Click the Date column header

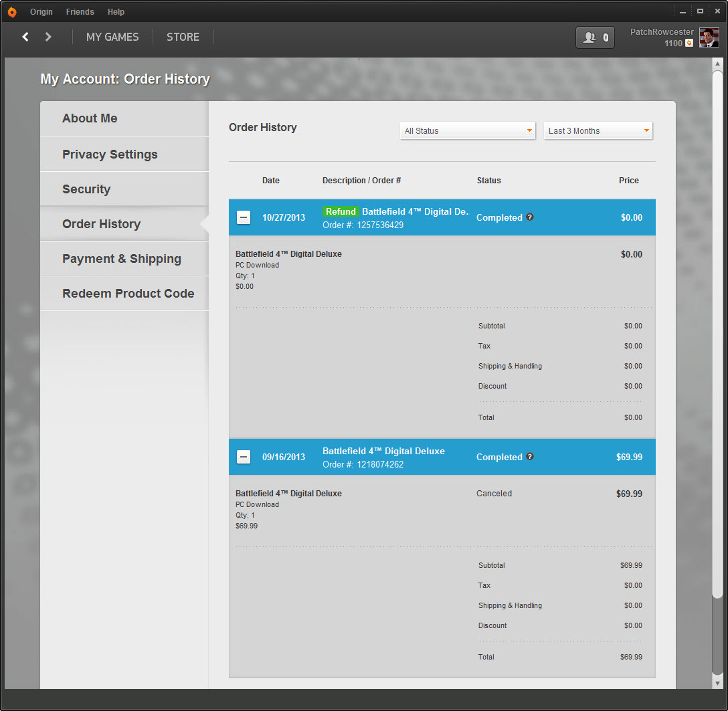click(271, 181)
